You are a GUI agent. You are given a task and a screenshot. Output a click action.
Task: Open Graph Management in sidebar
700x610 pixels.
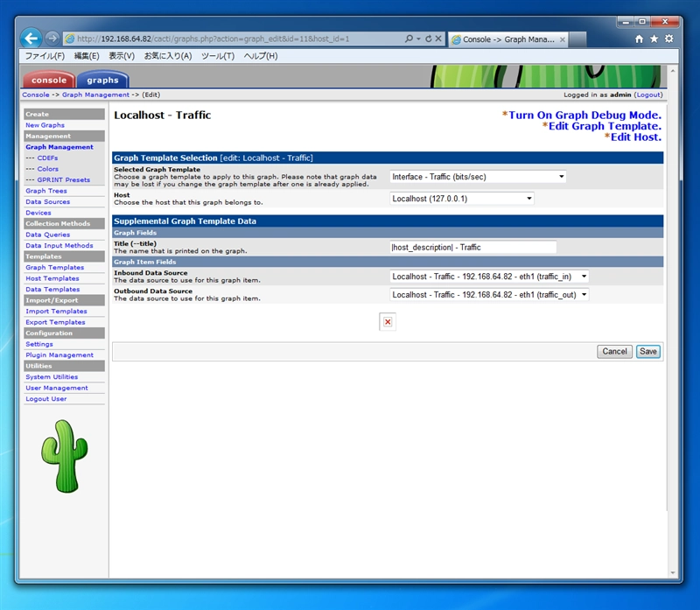59,147
